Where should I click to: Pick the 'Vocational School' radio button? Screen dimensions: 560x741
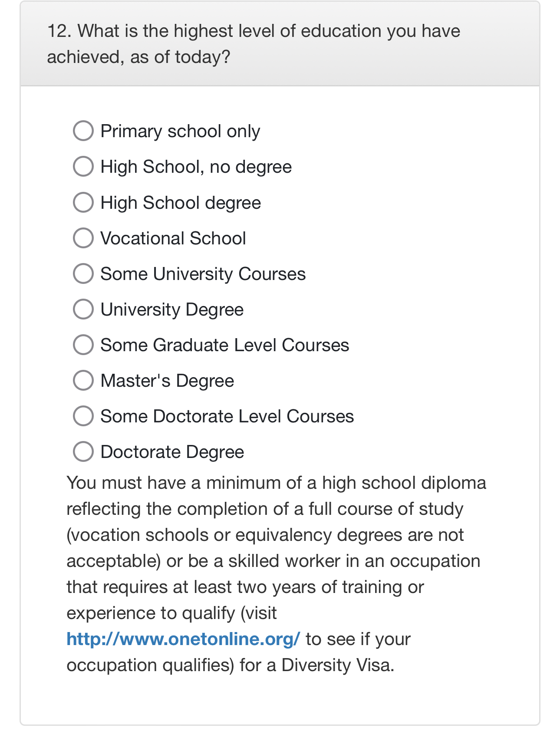[83, 238]
